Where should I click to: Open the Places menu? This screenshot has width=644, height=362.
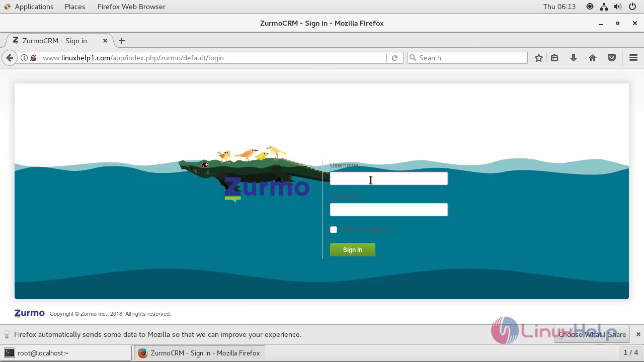pos(75,7)
